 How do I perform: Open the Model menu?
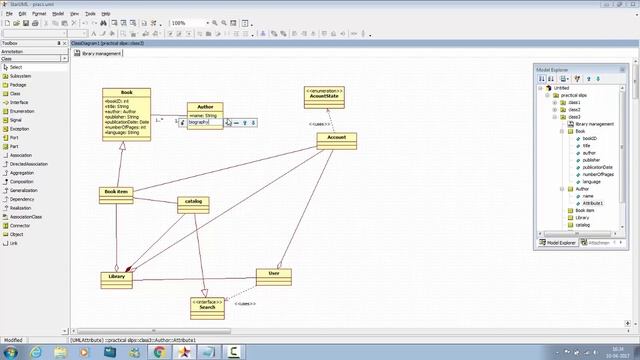[x=58, y=13]
